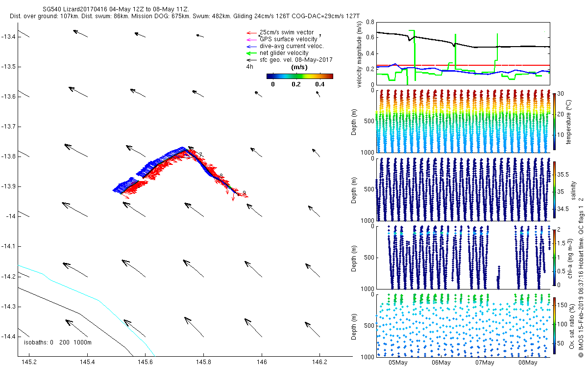Screen dimensions: 588x368
Task: Click the salinity colorbar
Action: pyautogui.click(x=554, y=189)
